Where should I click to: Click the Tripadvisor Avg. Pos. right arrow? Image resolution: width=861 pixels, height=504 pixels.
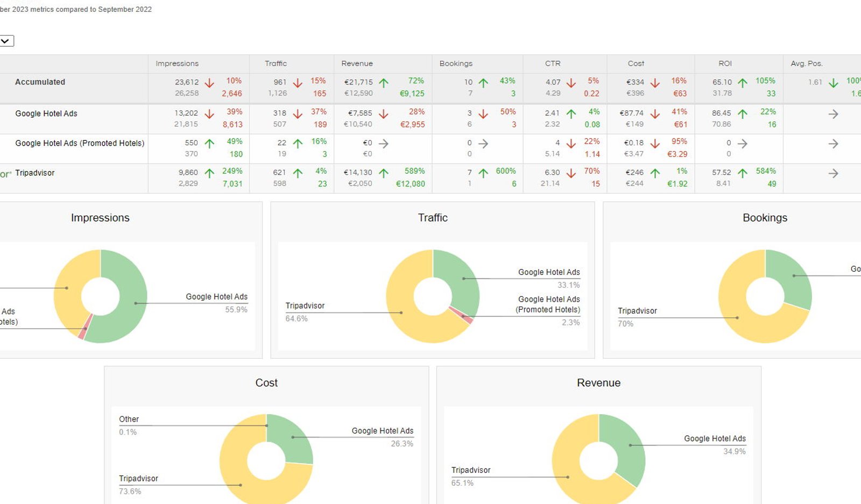(833, 173)
